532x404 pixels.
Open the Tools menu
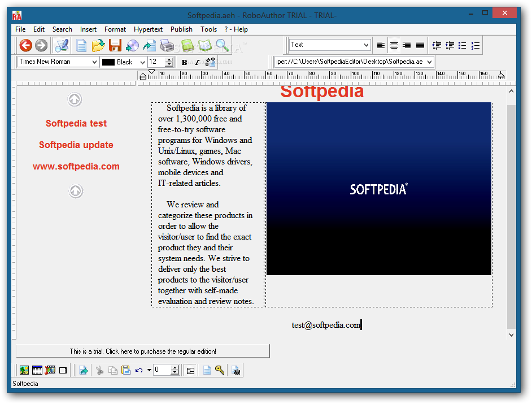pyautogui.click(x=208, y=29)
